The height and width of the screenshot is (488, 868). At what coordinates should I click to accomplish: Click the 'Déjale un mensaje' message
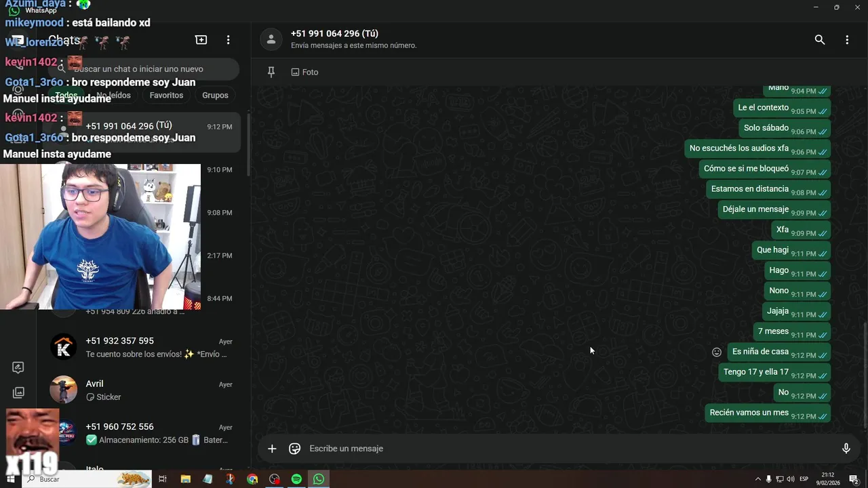pyautogui.click(x=774, y=209)
